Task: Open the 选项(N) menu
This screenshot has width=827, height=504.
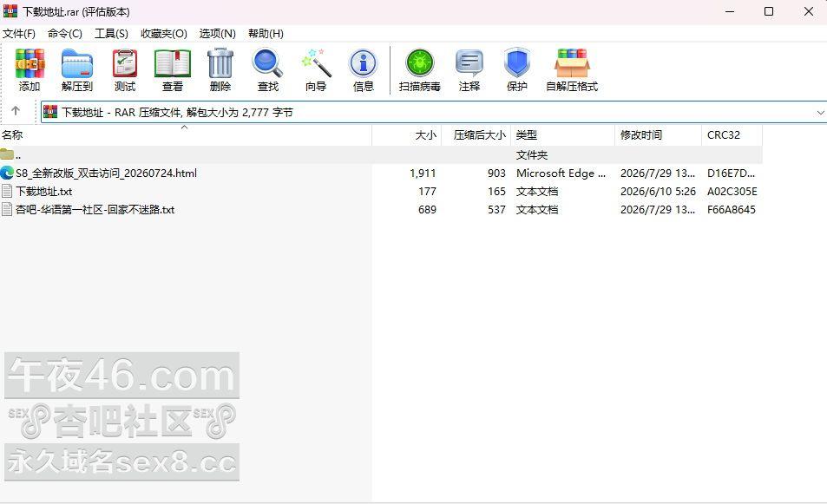Action: [217, 34]
